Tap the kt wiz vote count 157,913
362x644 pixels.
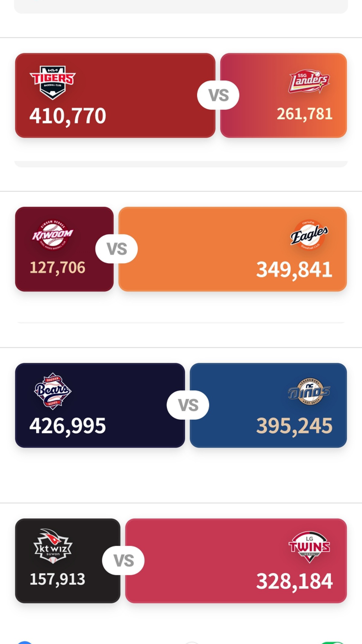57,579
